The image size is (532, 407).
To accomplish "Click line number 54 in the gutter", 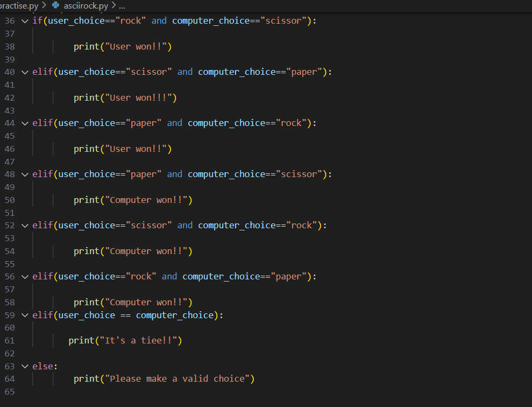I will pos(10,251).
